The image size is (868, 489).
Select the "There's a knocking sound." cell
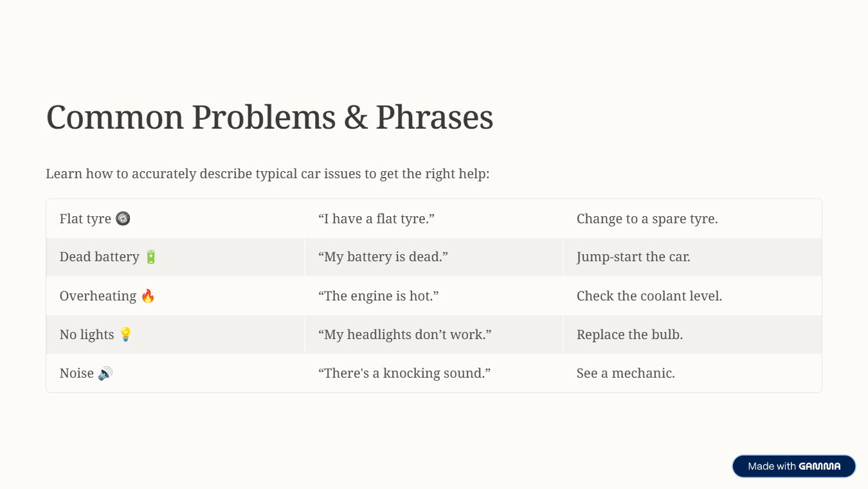tap(404, 373)
